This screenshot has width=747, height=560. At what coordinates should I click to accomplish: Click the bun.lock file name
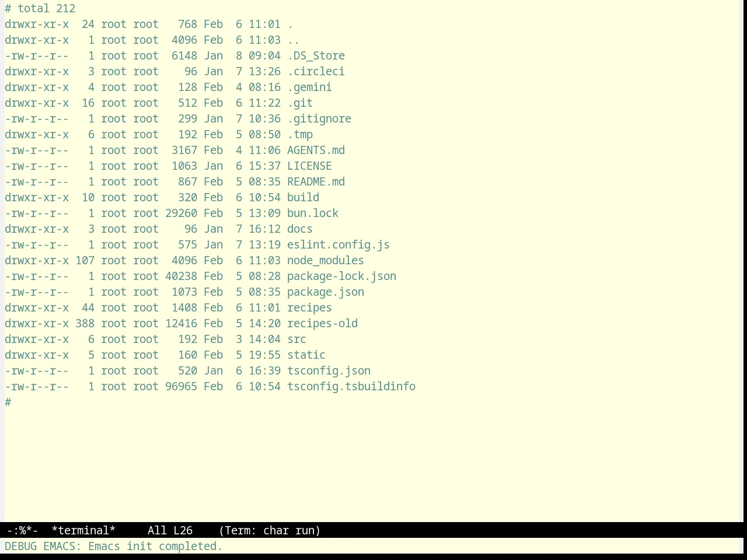[x=313, y=213]
